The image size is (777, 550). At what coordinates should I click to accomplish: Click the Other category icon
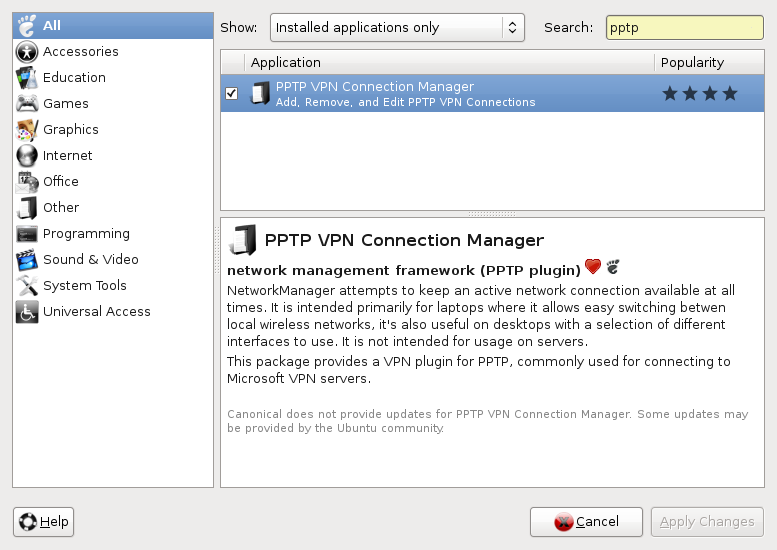27,208
